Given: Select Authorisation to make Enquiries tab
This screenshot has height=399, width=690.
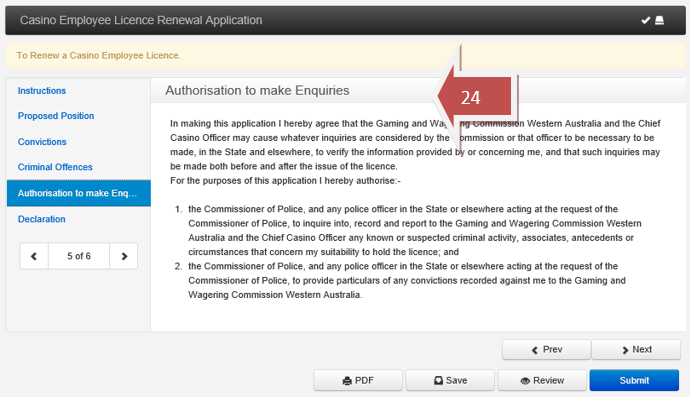Looking at the screenshot, I should (79, 193).
